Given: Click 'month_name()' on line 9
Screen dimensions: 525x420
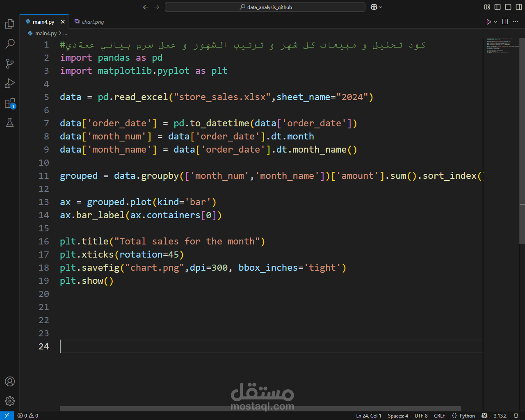Looking at the screenshot, I should click(325, 150).
